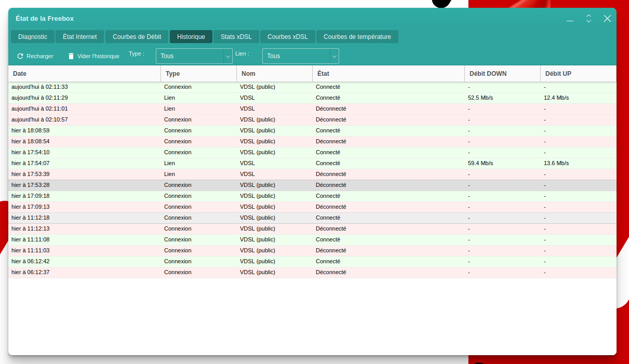The width and height of the screenshot is (629, 364).
Task: Select the row hier à 11:12:18
Action: tap(312, 218)
